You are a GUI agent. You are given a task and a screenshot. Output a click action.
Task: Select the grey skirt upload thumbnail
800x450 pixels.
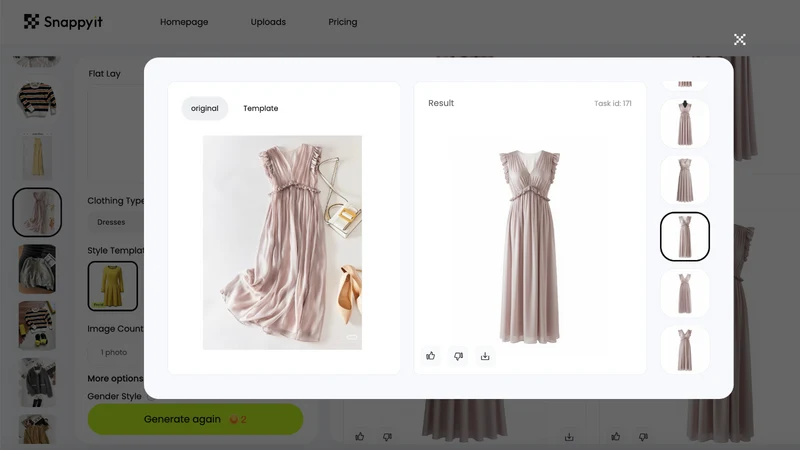[x=37, y=269]
